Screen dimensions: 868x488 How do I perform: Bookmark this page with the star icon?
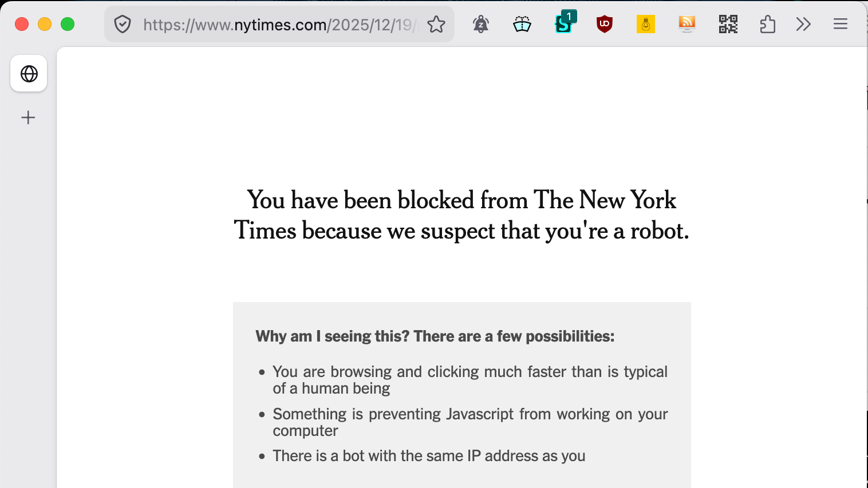(436, 25)
